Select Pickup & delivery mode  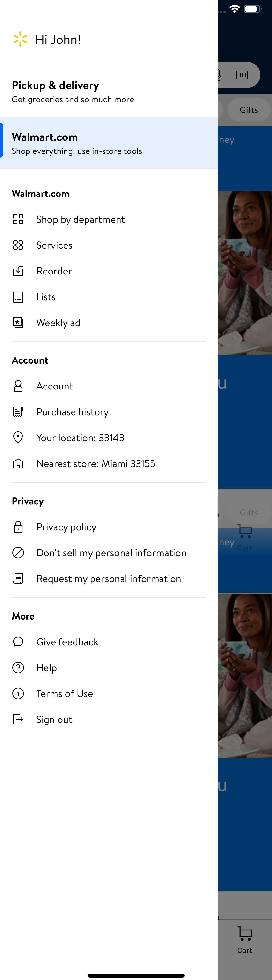click(109, 91)
